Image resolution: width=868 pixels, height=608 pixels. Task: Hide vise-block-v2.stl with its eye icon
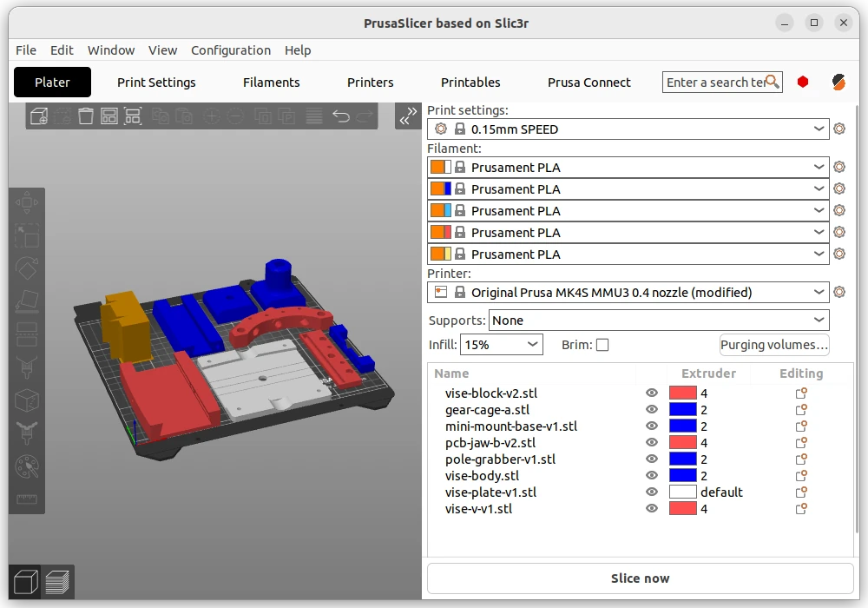click(652, 393)
